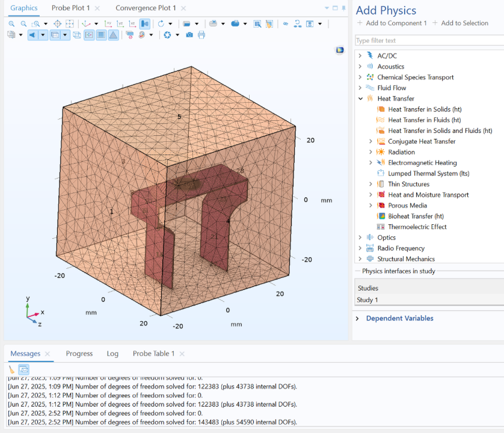Select the default 3D view axes icon

click(x=86, y=24)
